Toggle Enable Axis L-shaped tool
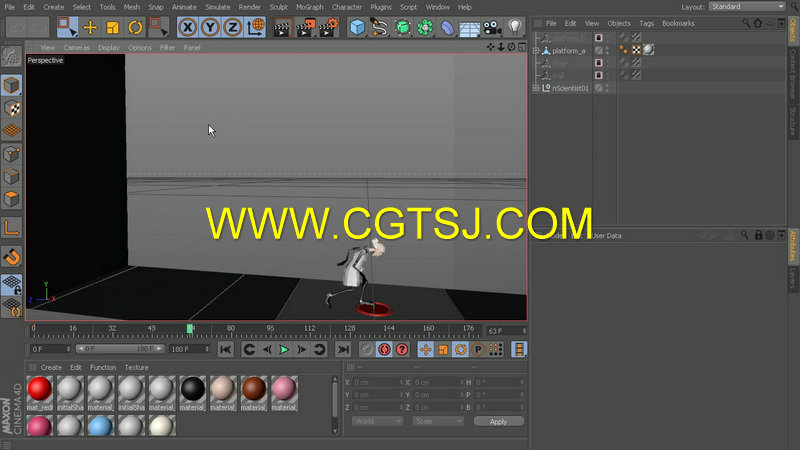 11,228
